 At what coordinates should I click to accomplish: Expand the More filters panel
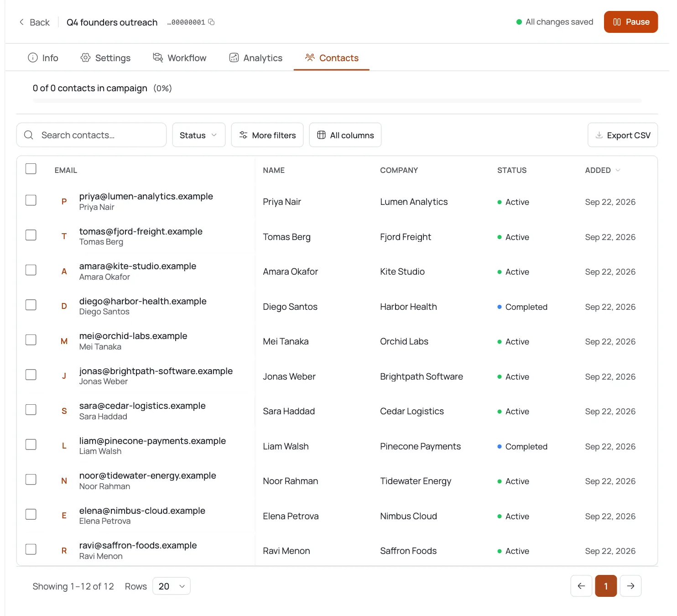point(267,135)
